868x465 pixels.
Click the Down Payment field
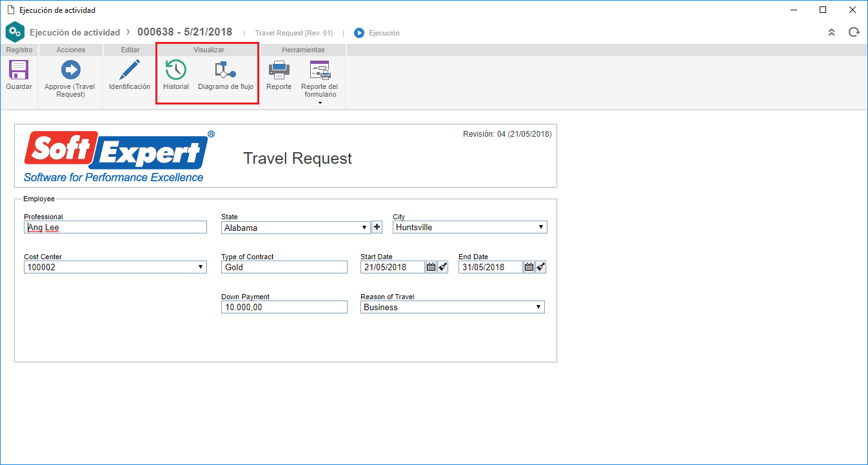click(x=284, y=307)
